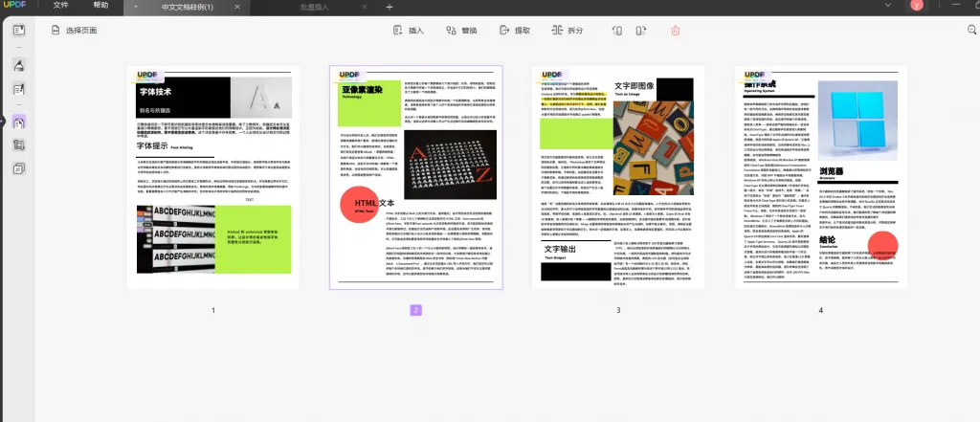Select the page 4 thumbnail
The height and width of the screenshot is (422, 980).
[820, 177]
